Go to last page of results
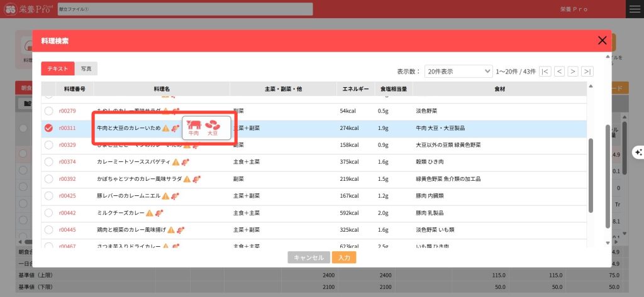644x297 pixels. tap(588, 72)
